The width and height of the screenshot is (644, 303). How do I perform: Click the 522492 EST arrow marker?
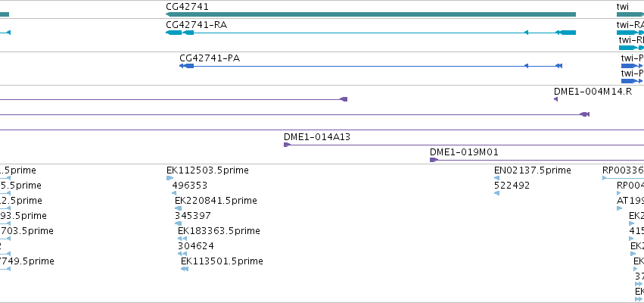coord(496,193)
